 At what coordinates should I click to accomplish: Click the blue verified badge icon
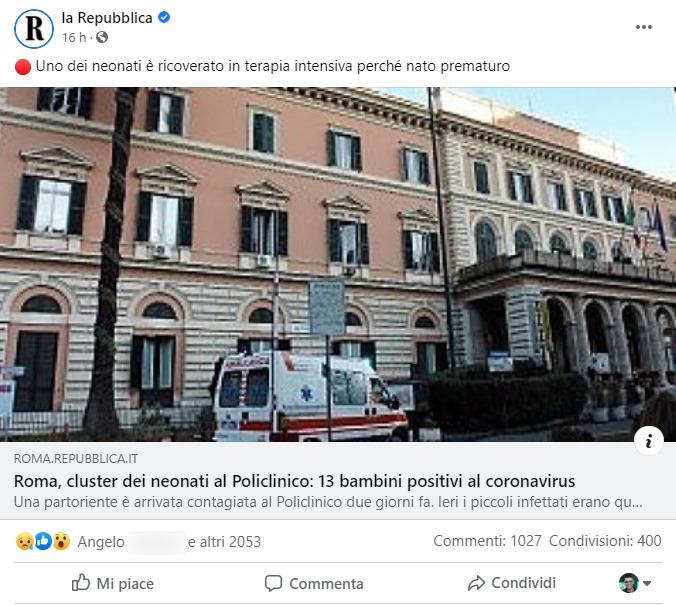coord(164,17)
